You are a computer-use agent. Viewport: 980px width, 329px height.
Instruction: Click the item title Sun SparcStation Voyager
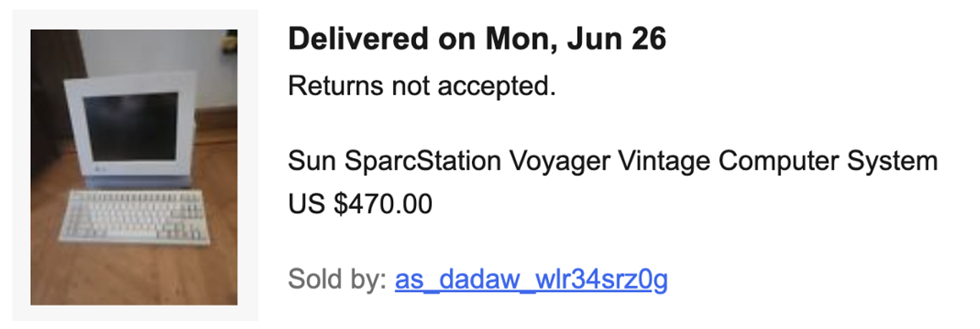tap(612, 161)
